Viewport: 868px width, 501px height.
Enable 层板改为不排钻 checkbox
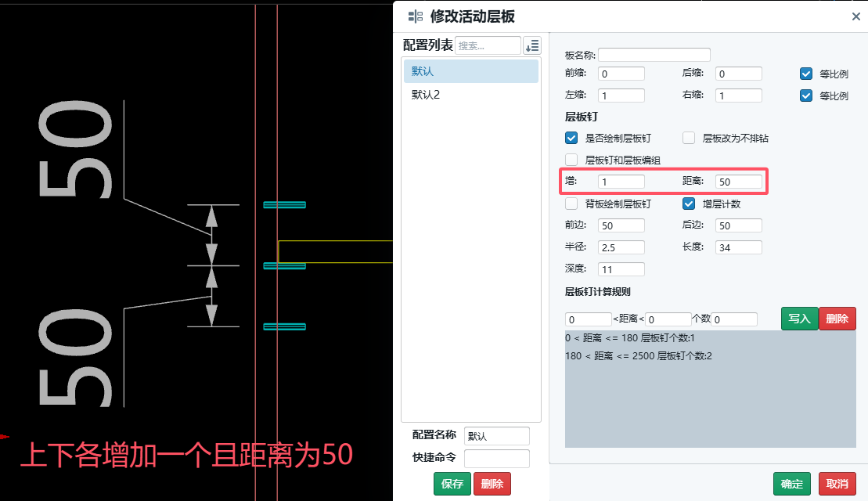pos(689,138)
